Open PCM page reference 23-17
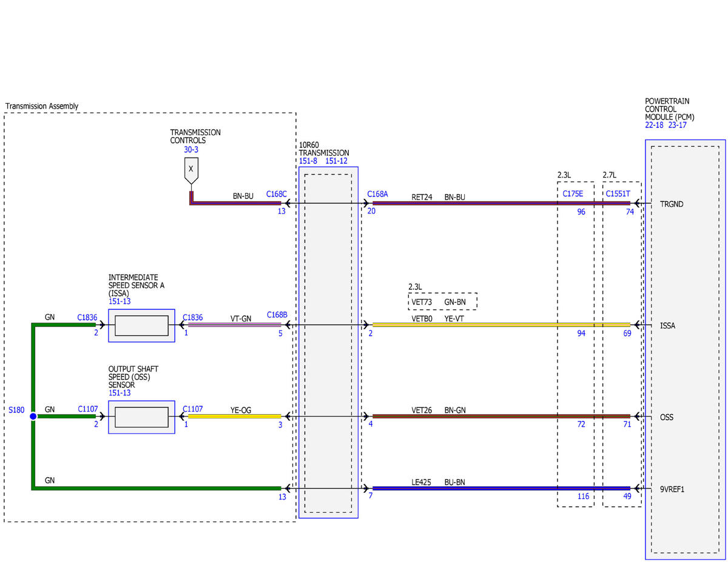728x562 pixels. [678, 125]
